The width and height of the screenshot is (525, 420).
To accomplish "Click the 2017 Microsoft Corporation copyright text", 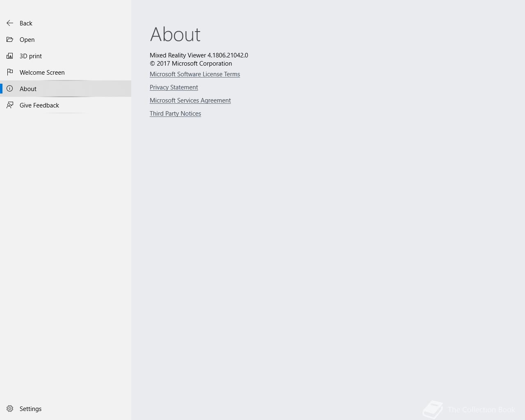I will (191, 64).
